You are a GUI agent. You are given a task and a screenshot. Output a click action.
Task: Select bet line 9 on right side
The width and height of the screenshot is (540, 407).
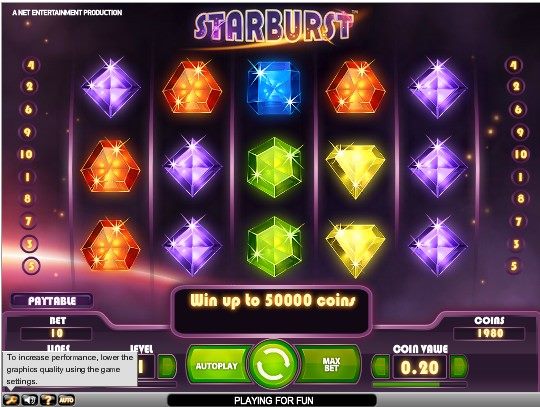(520, 133)
